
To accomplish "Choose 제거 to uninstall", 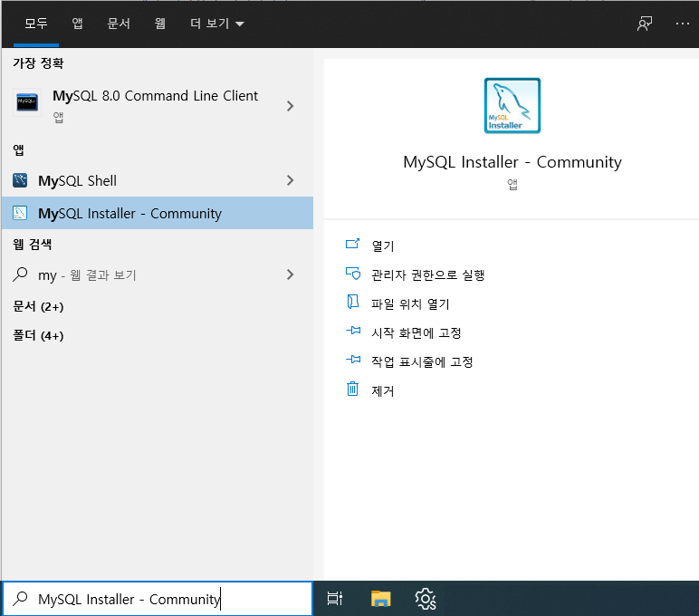I will [383, 390].
